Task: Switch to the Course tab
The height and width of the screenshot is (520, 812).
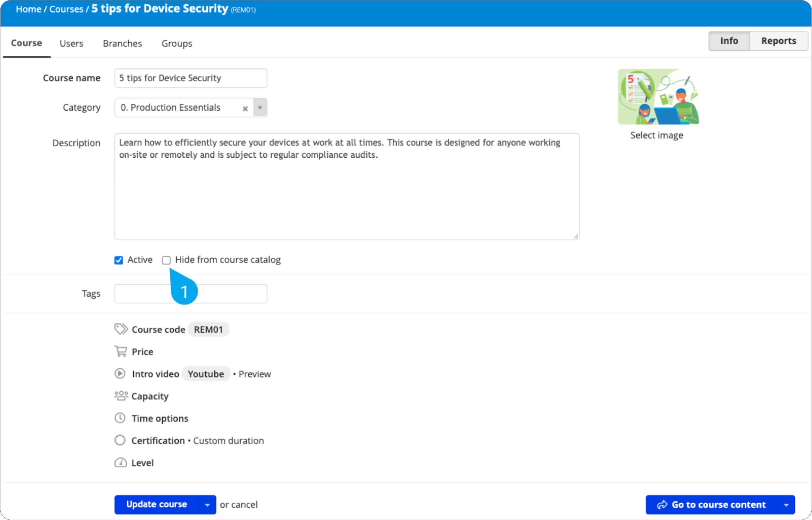Action: click(x=26, y=43)
